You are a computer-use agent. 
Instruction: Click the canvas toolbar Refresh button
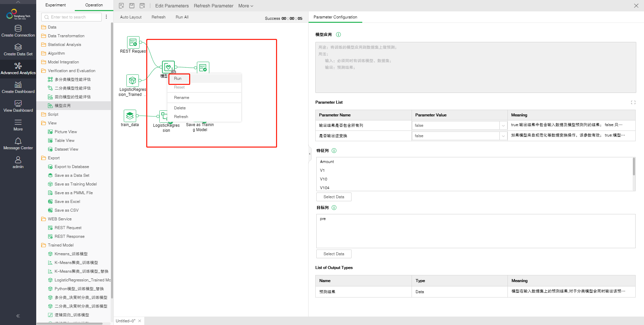point(158,17)
